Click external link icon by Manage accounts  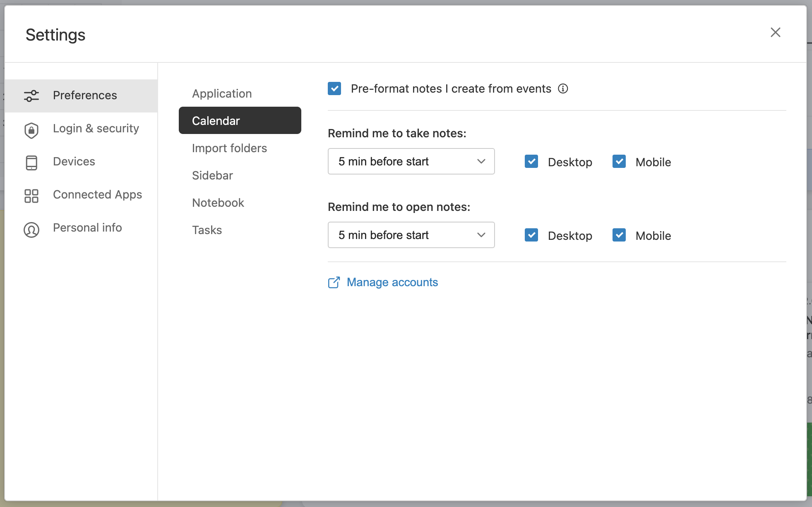point(334,282)
